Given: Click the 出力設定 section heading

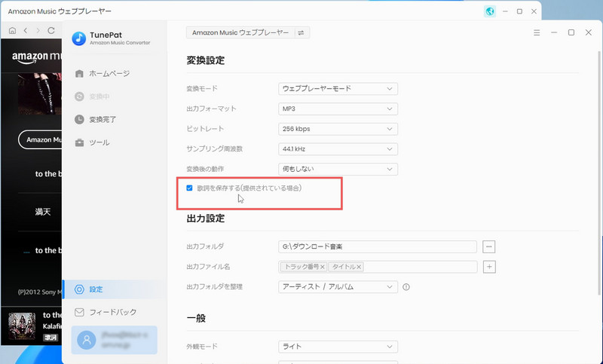Looking at the screenshot, I should [x=205, y=219].
